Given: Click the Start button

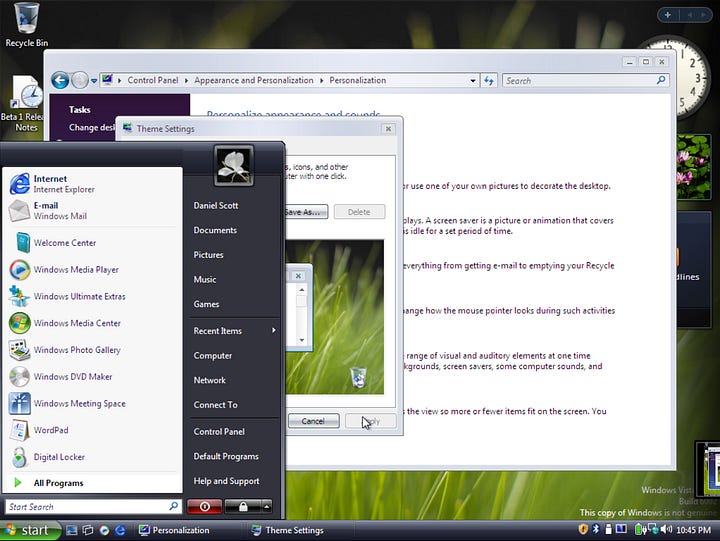Looking at the screenshot, I should [30, 530].
